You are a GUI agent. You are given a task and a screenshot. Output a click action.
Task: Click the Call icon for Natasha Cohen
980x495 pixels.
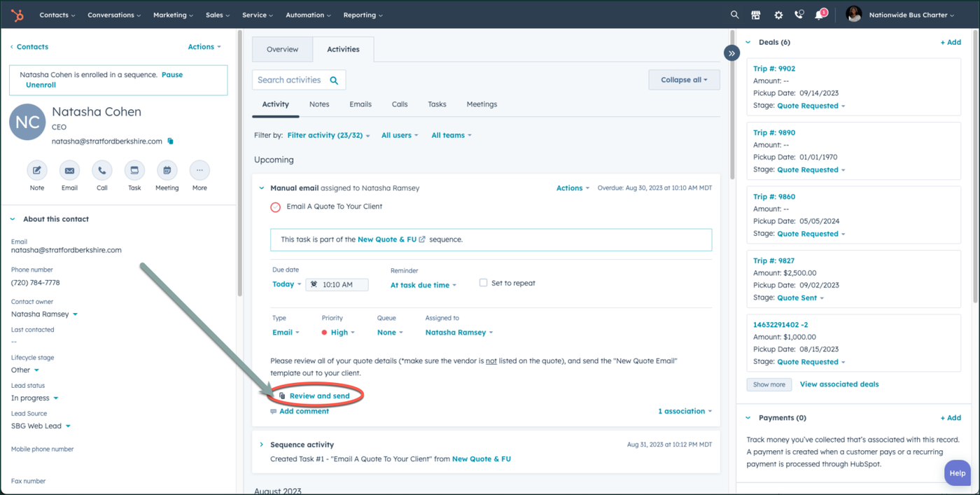click(x=102, y=170)
